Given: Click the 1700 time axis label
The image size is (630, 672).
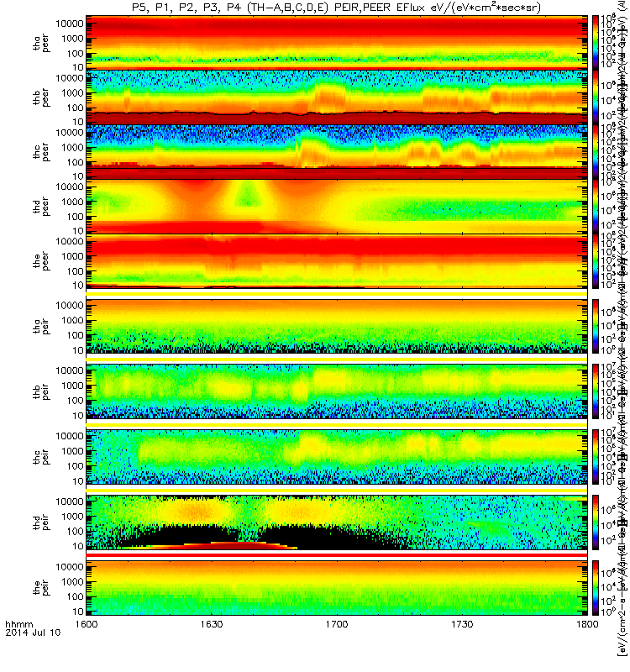Looking at the screenshot, I should pos(337,623).
